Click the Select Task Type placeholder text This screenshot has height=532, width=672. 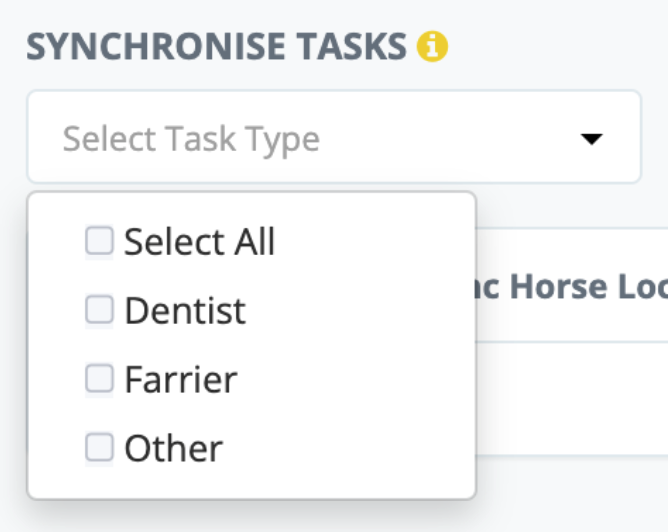point(191,138)
